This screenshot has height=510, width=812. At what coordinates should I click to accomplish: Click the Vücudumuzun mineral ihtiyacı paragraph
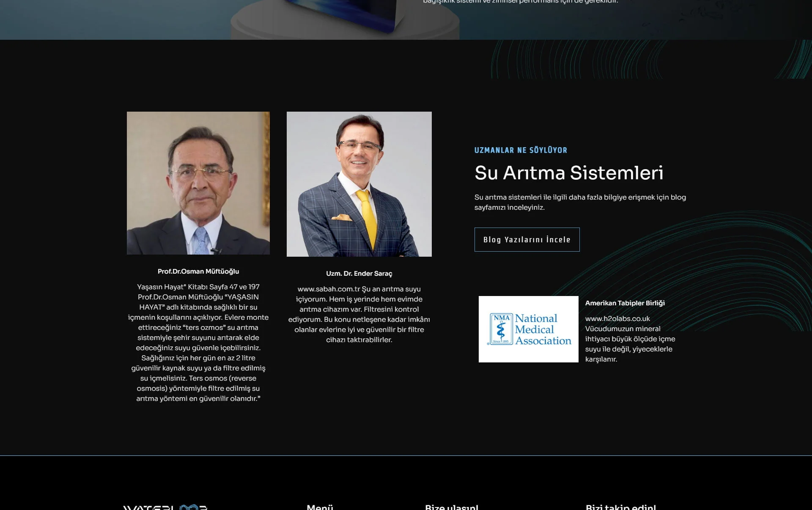630,344
